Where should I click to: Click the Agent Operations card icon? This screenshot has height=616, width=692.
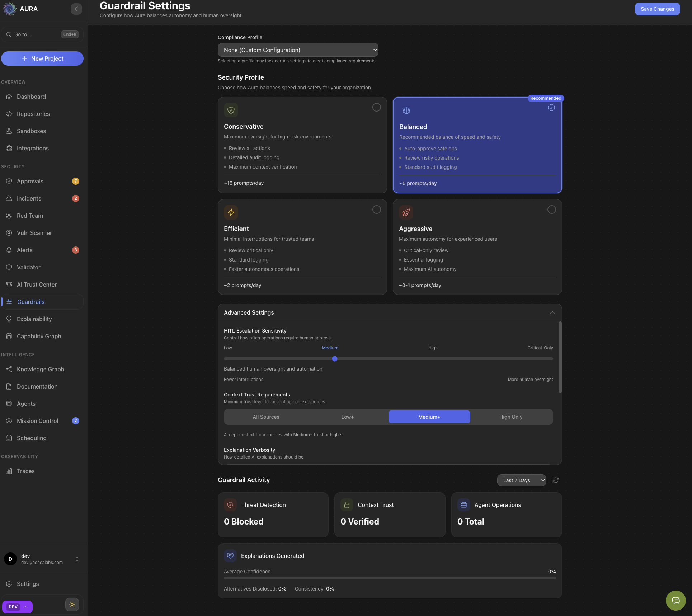(x=464, y=505)
